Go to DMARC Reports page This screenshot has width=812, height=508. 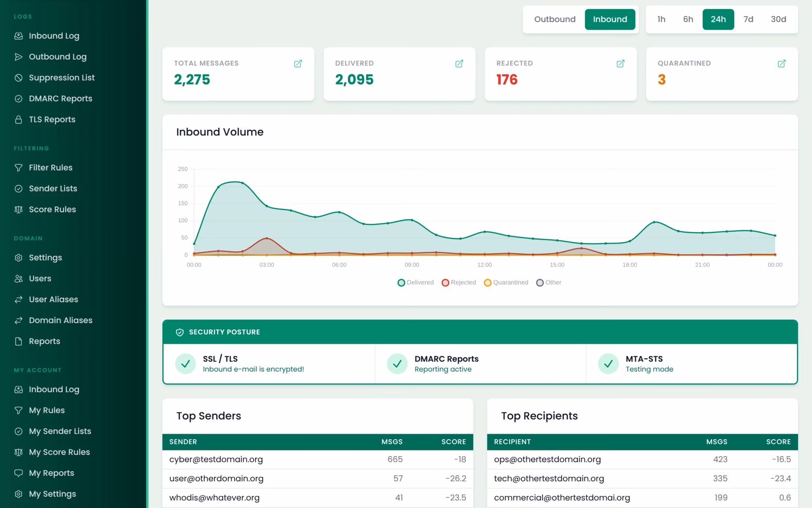(60, 98)
